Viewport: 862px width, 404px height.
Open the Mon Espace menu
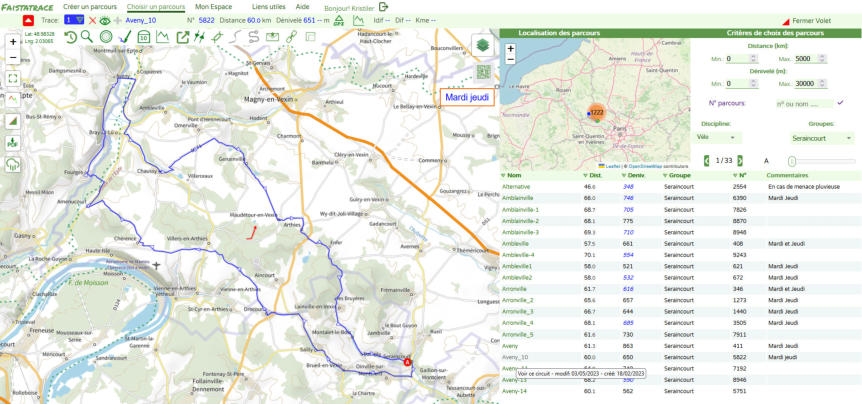click(214, 7)
